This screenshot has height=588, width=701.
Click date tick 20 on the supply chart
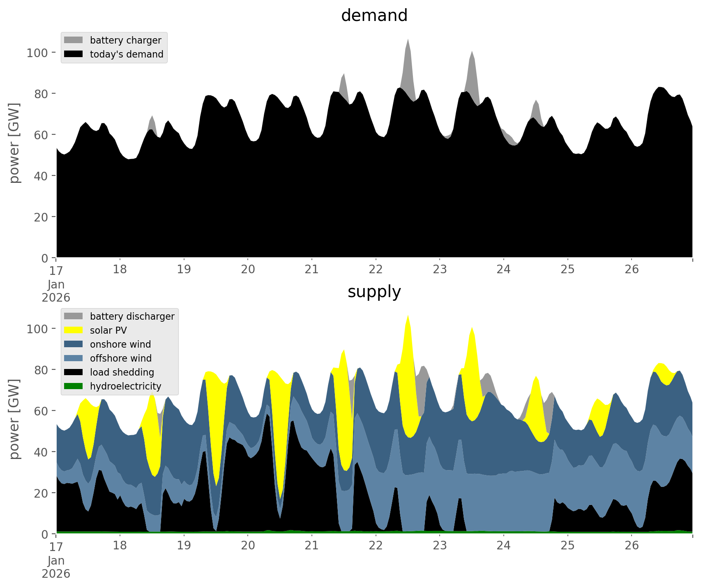248,546
